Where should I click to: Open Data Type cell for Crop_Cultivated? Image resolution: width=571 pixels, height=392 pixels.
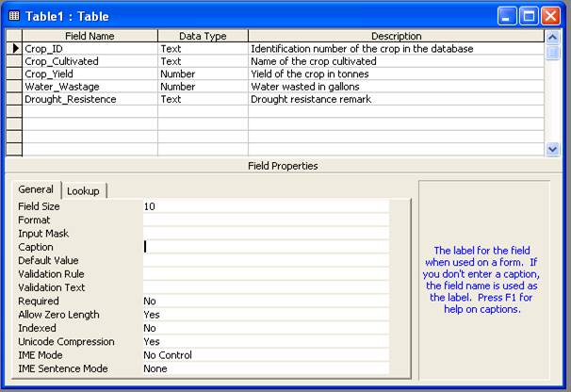203,61
